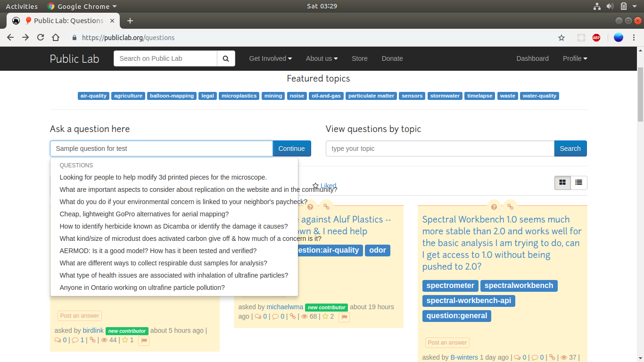Select the air-quality featured topic tag
The width and height of the screenshot is (644, 362).
[x=93, y=96]
